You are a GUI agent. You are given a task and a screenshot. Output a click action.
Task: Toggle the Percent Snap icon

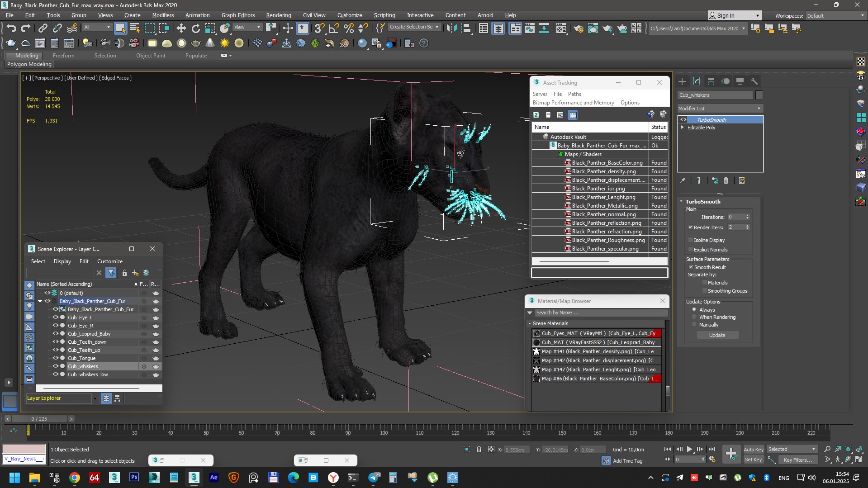point(349,28)
